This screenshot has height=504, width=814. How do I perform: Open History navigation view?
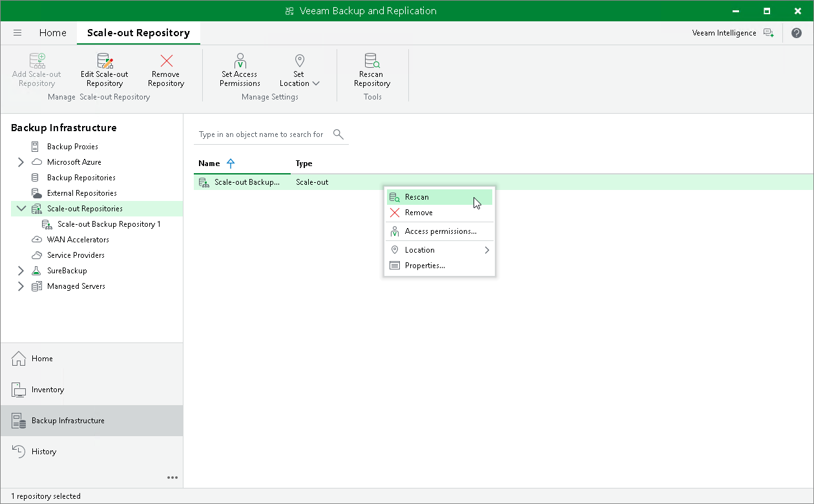(x=92, y=452)
